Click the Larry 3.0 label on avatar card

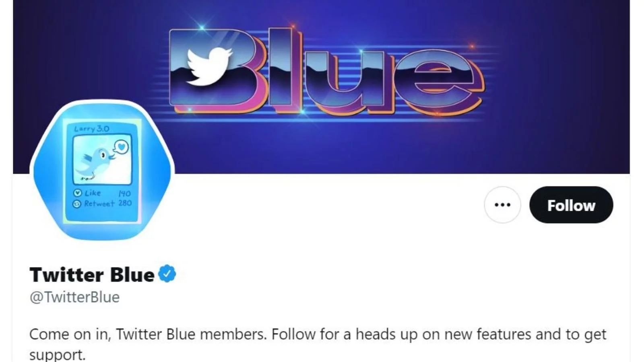(92, 129)
